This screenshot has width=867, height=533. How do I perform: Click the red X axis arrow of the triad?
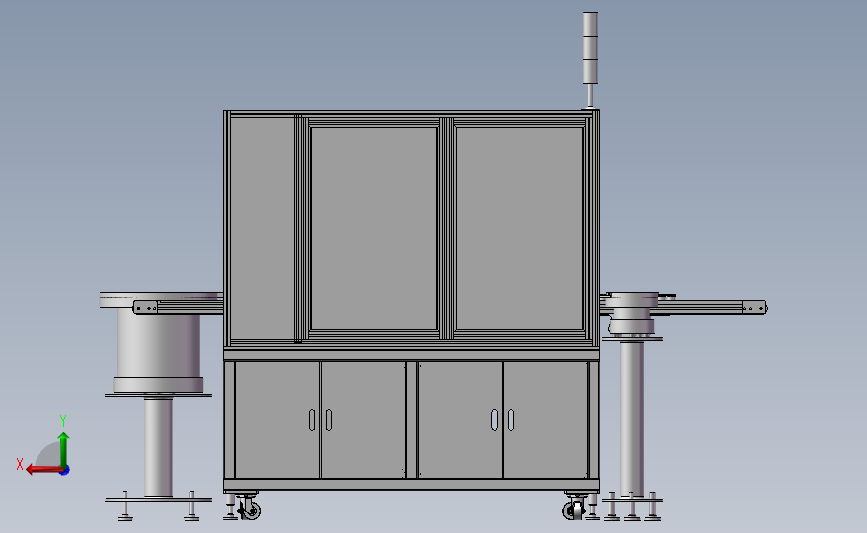point(43,470)
